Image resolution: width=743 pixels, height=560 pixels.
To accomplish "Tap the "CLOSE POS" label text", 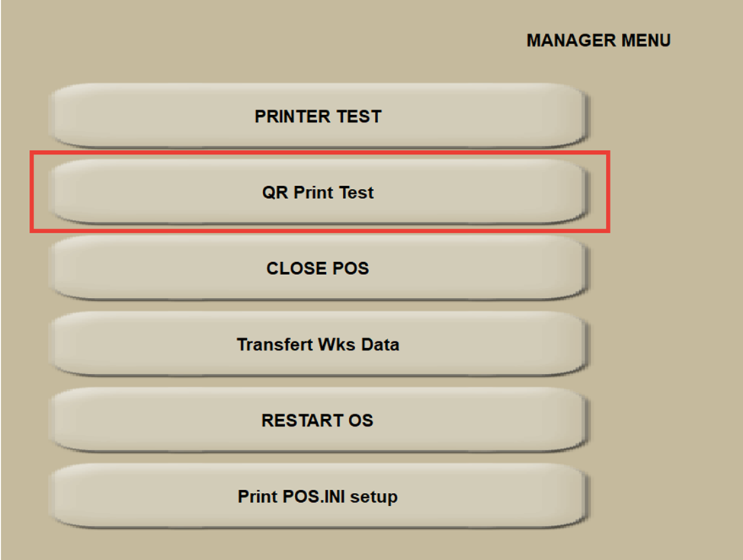I will [318, 269].
